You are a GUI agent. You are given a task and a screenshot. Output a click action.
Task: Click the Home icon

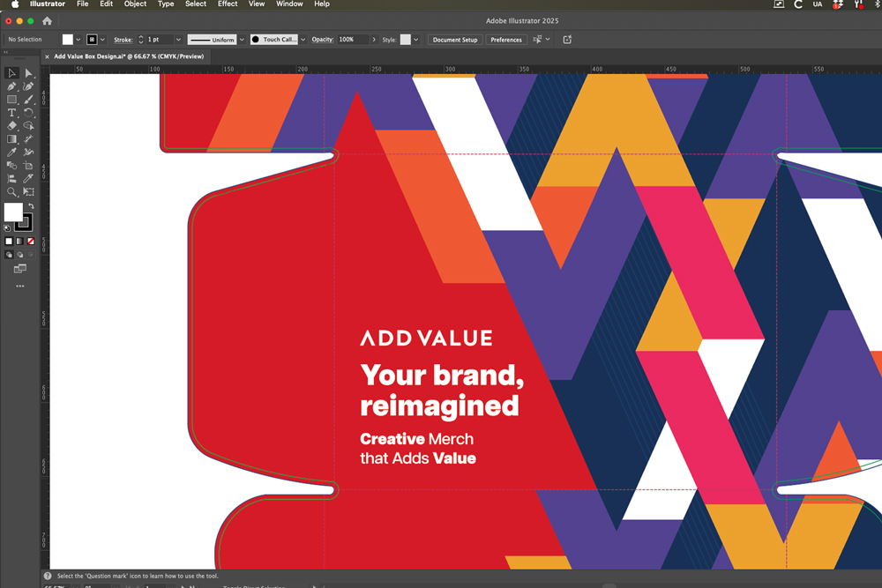pyautogui.click(x=47, y=21)
